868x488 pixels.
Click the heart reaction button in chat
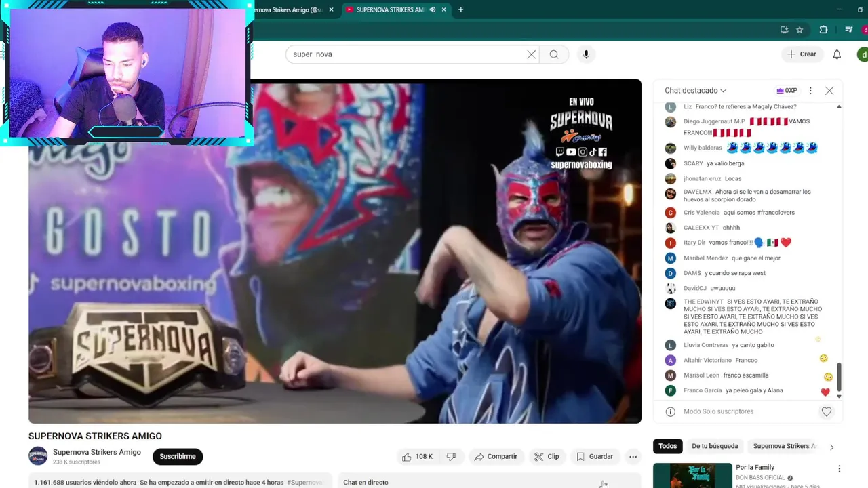pos(826,411)
